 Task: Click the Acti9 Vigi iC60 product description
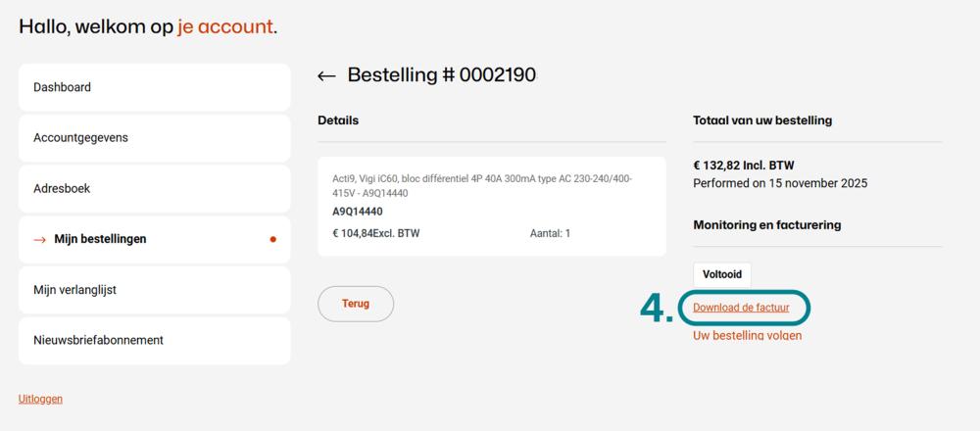(482, 185)
